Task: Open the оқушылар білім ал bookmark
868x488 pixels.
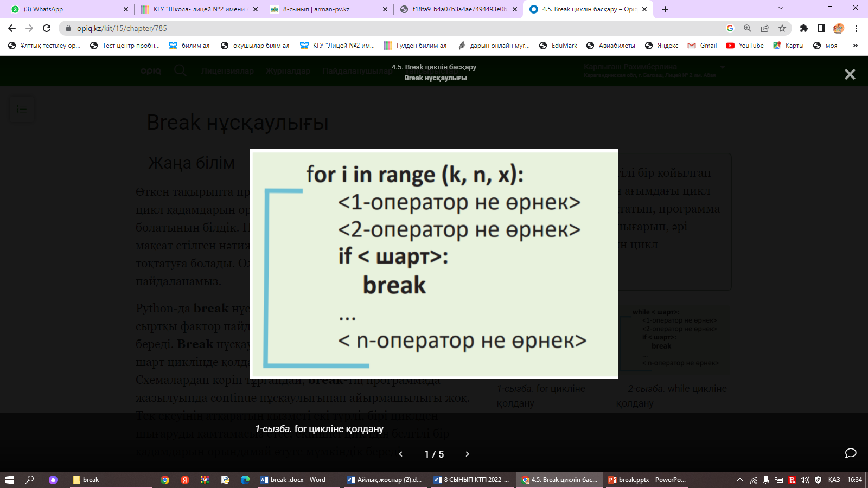Action: 255,46
